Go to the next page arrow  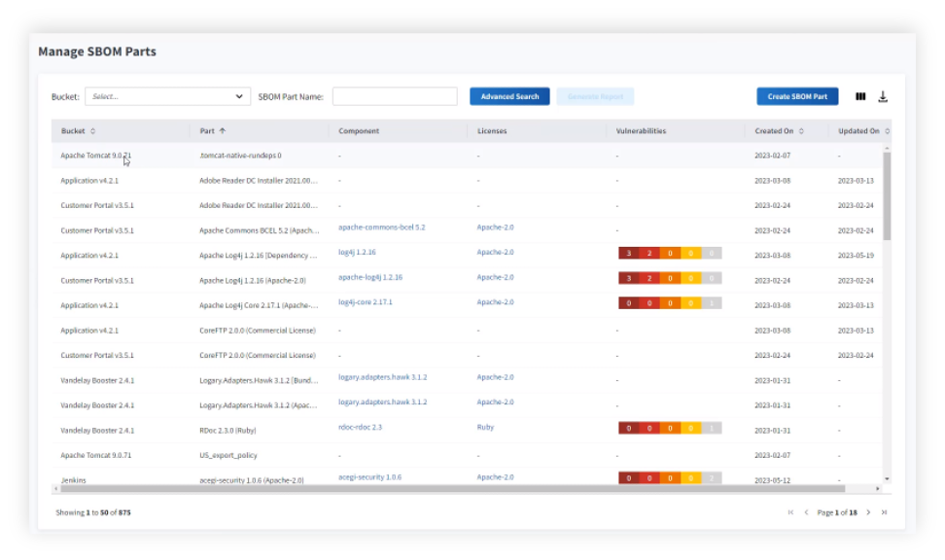(x=868, y=512)
